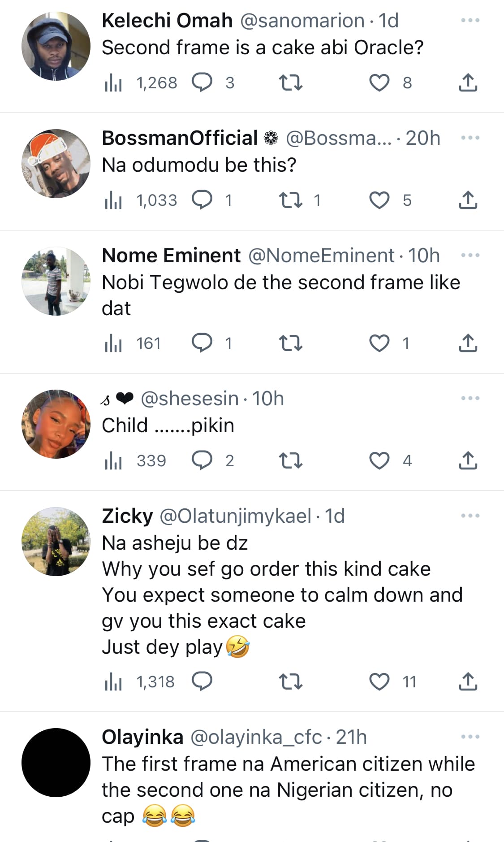Like Kelechi Omah's tweet
Screen dimensions: 504x842
tap(379, 83)
